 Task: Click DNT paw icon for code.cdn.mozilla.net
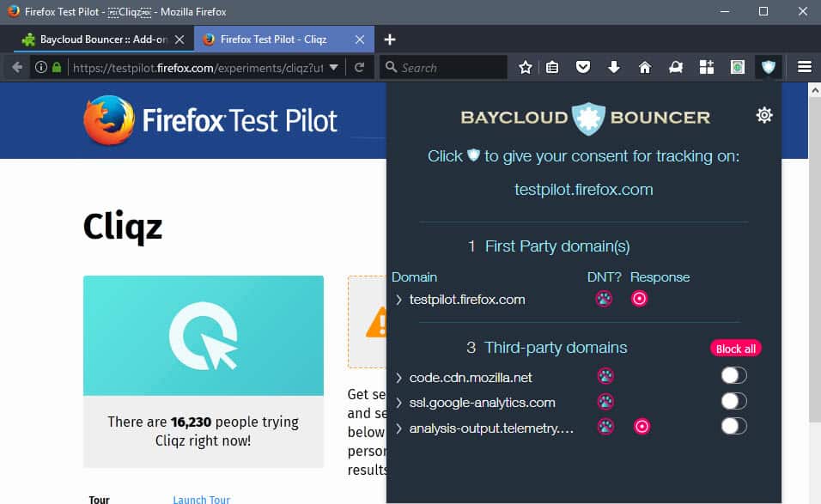[x=605, y=376]
